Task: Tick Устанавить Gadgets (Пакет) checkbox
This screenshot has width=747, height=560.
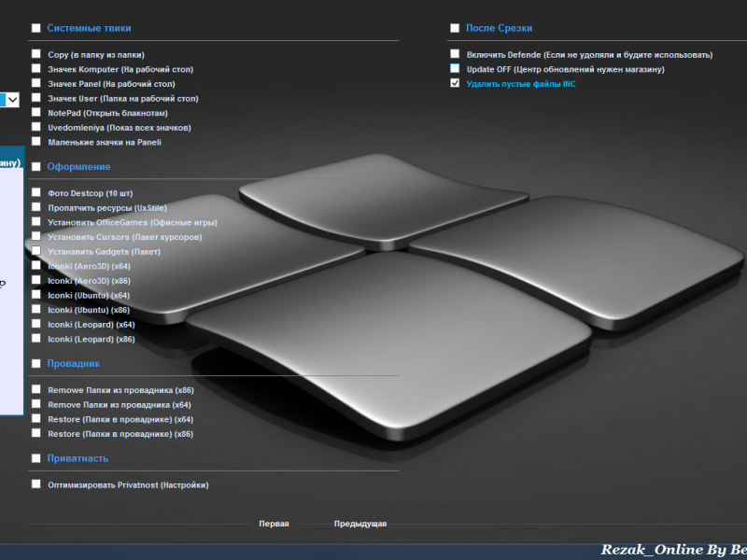Action: pyautogui.click(x=36, y=251)
